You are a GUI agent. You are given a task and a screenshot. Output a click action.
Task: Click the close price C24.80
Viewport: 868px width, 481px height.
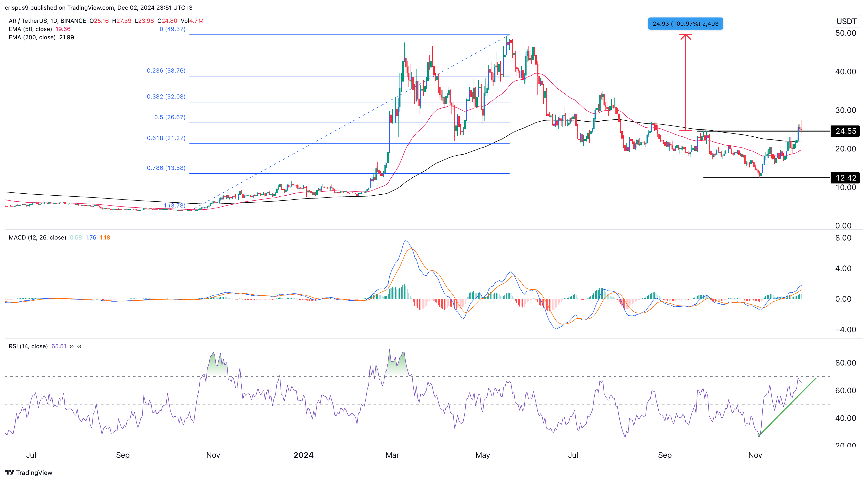[167, 21]
